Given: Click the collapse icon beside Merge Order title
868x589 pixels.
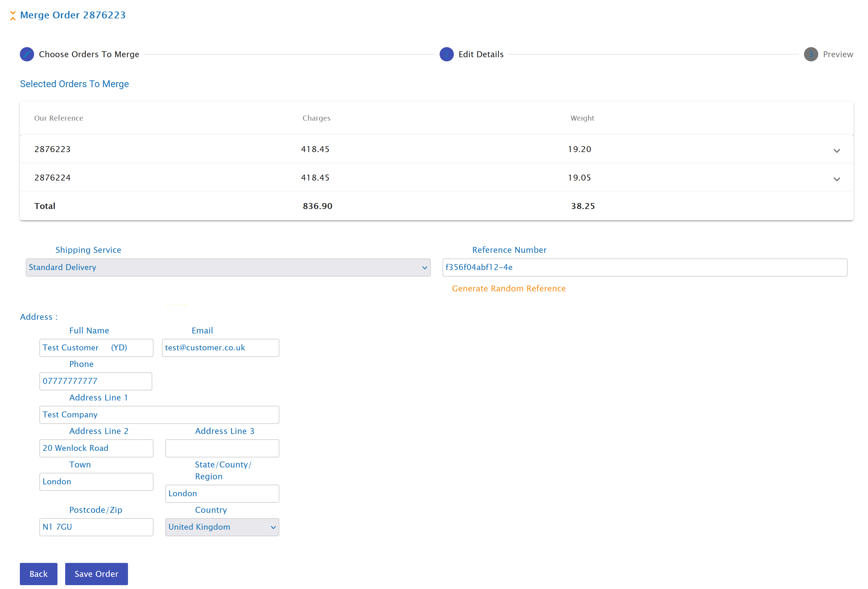Looking at the screenshot, I should (13, 15).
